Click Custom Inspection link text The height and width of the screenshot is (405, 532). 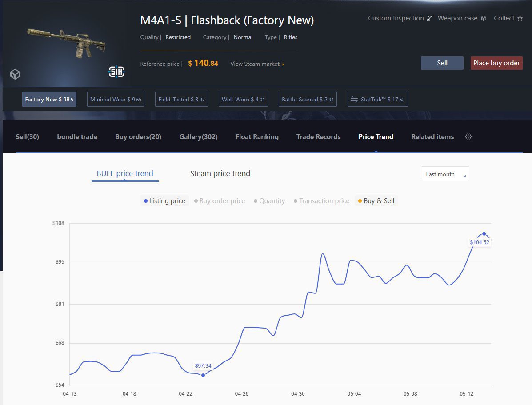tap(396, 18)
